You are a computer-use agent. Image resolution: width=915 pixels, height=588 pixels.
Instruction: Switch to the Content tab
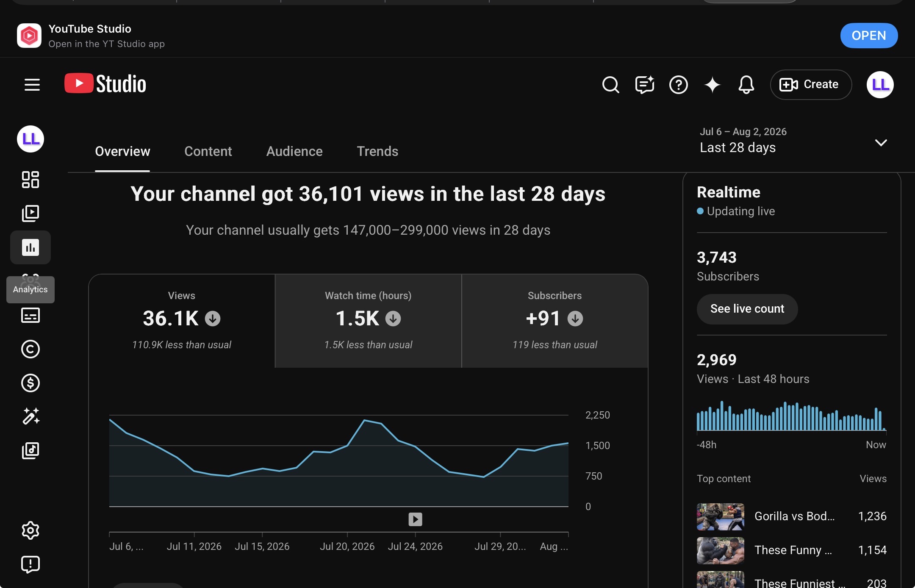tap(208, 151)
